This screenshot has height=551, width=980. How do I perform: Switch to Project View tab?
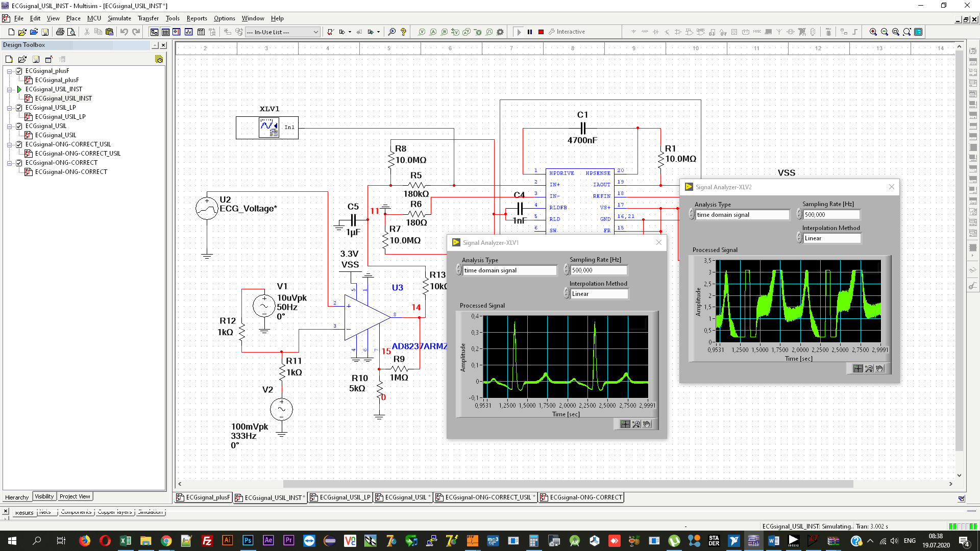75,496
